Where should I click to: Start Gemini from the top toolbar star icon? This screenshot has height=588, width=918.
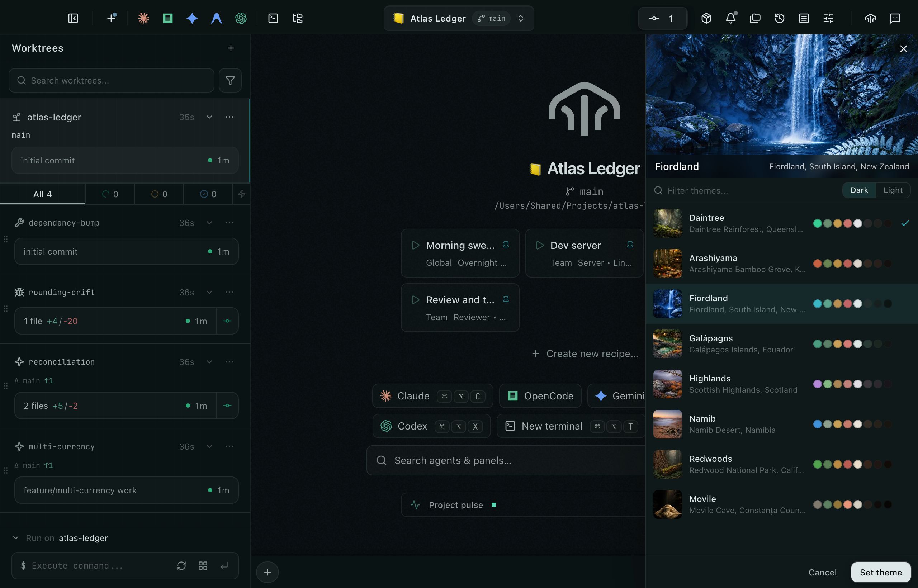[192, 18]
